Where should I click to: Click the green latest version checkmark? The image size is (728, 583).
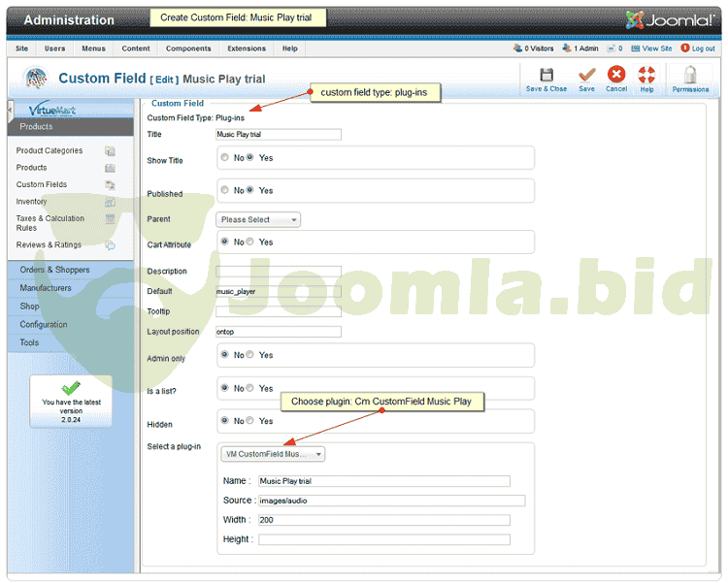click(71, 388)
